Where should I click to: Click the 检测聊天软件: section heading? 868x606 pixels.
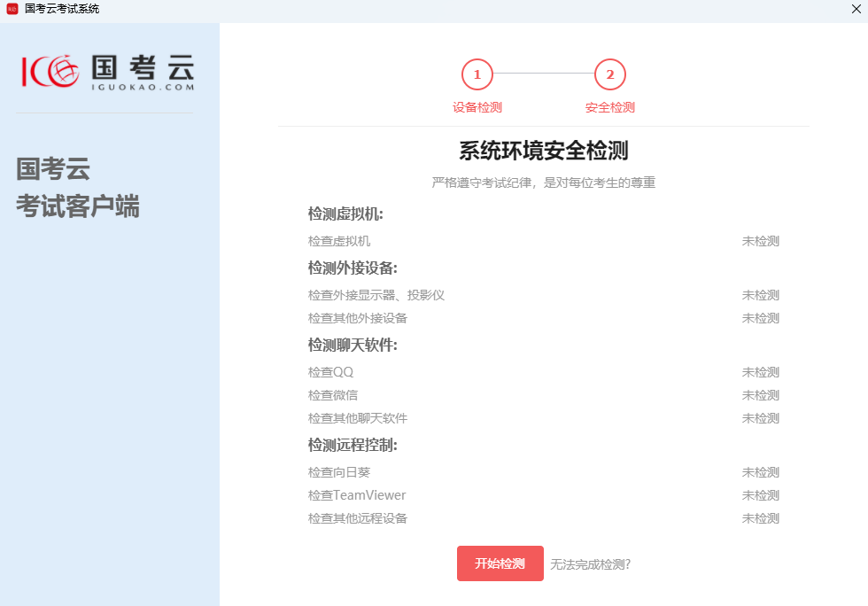tap(353, 346)
